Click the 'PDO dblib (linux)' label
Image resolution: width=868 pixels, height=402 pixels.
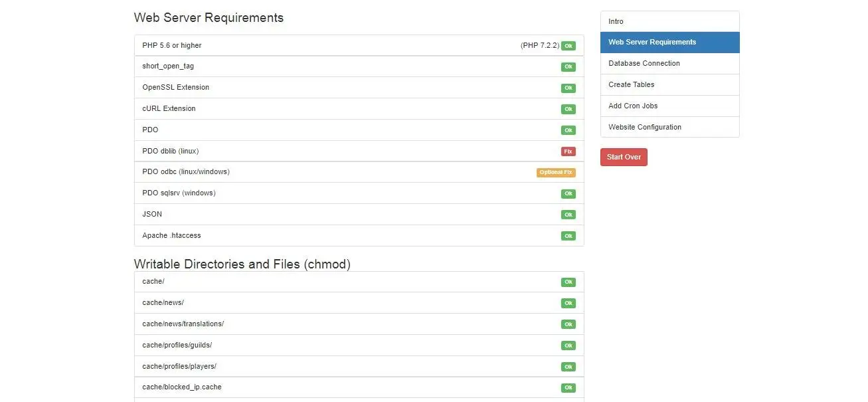click(171, 151)
